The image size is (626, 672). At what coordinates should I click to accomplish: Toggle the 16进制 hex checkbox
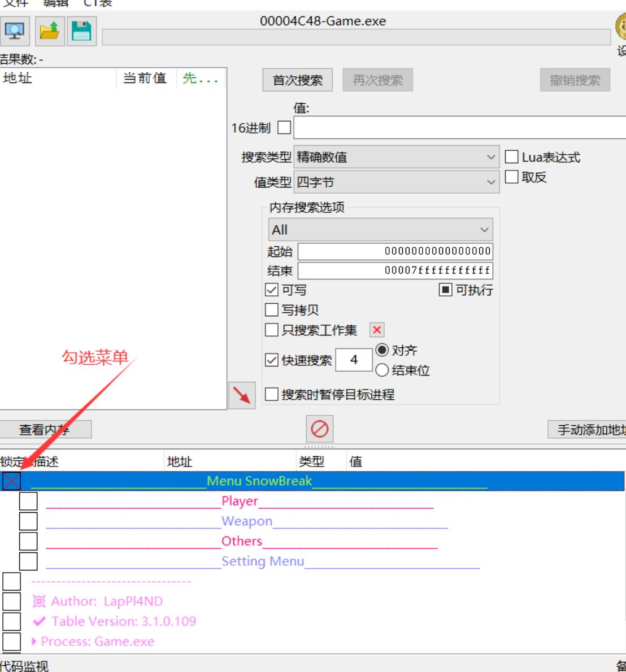point(284,127)
